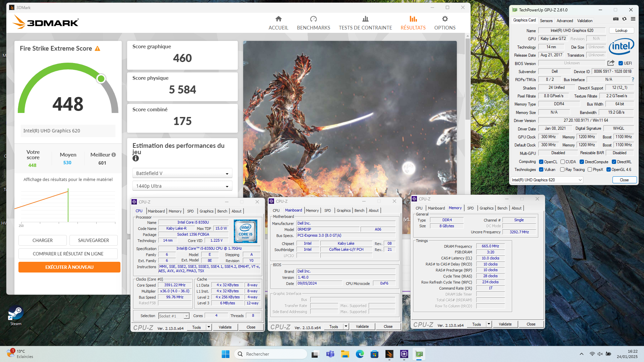Open GPU-Z hamburger menu
Viewport: 644px width, 362px height.
coord(633,19)
